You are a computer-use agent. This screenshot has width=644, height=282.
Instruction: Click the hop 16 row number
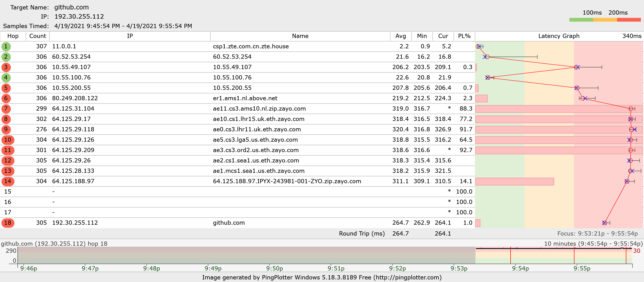[8, 202]
